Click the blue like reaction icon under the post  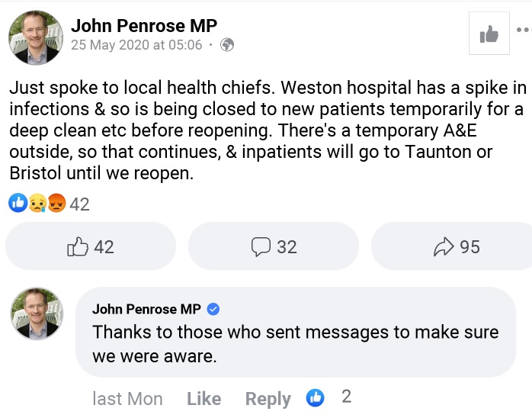pyautogui.click(x=18, y=204)
